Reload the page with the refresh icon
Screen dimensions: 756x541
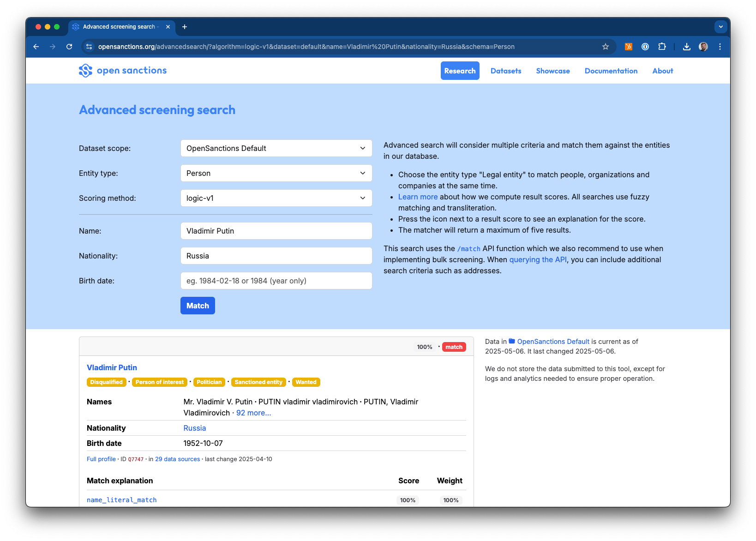tap(69, 47)
